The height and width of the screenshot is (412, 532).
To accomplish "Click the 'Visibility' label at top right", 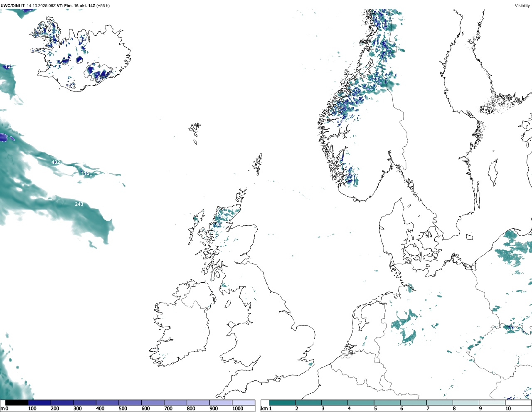I will (x=522, y=6).
